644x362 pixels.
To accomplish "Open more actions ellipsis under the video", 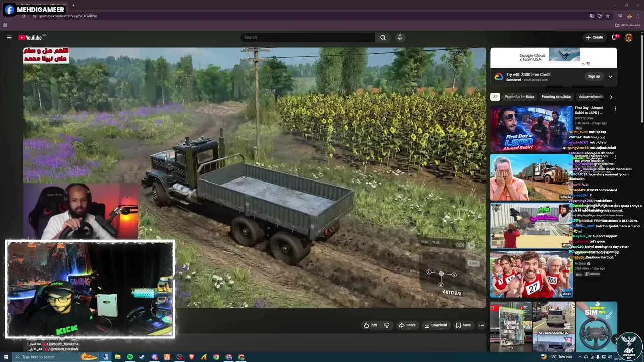I will (x=481, y=325).
